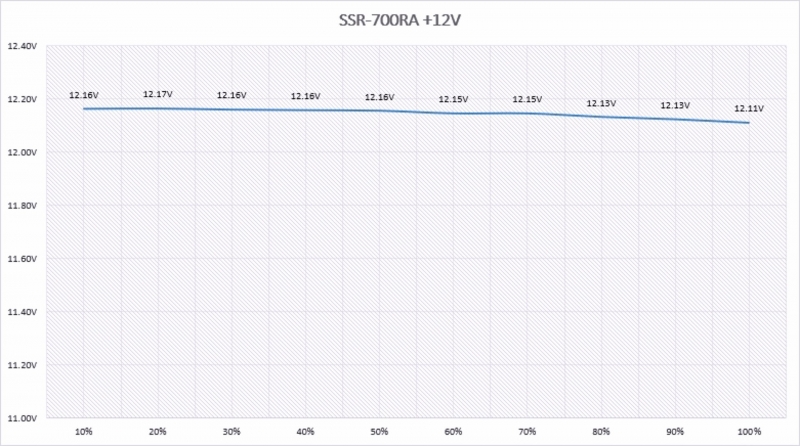Select the 12.13V data label at 80% load

601,104
